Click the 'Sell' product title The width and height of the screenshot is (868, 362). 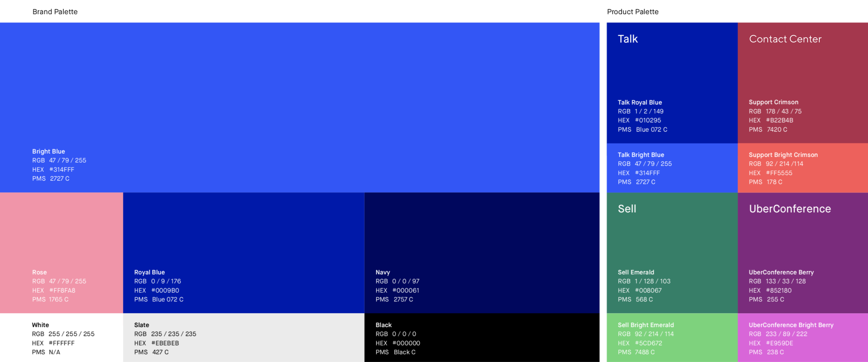coord(627,209)
